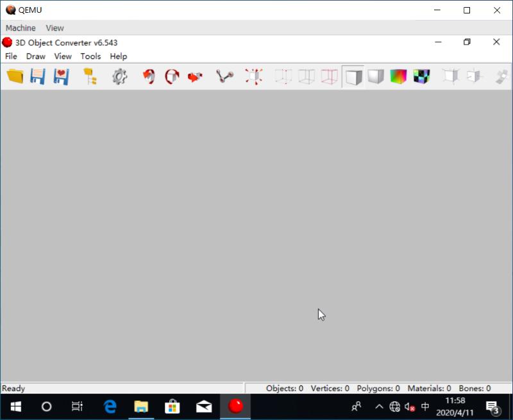Open the object hierarchy tree tool
The height and width of the screenshot is (420, 513).
pos(91,76)
